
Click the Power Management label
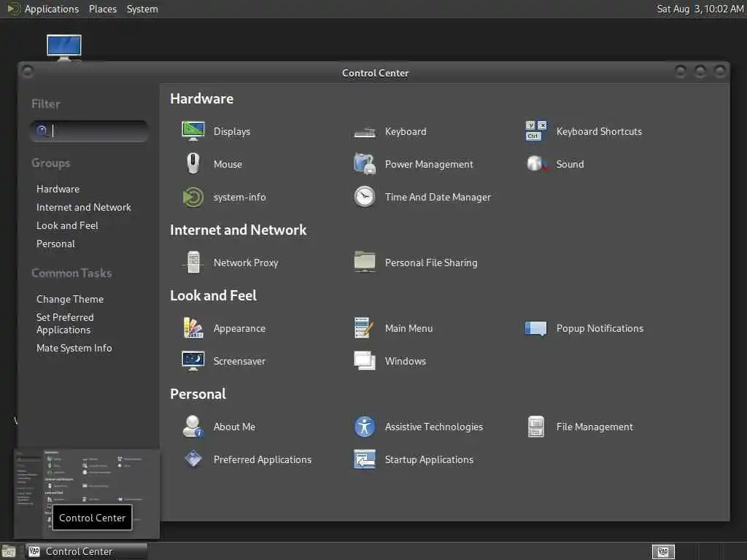pyautogui.click(x=429, y=164)
